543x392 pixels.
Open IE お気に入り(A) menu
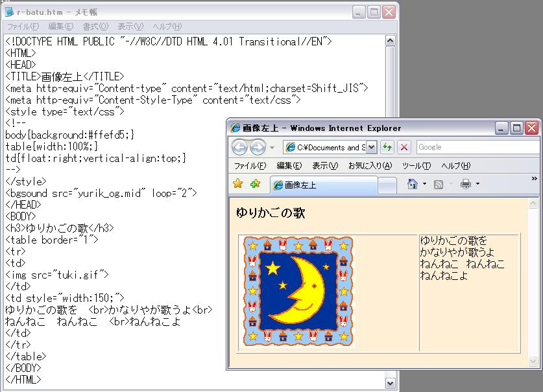(x=370, y=166)
